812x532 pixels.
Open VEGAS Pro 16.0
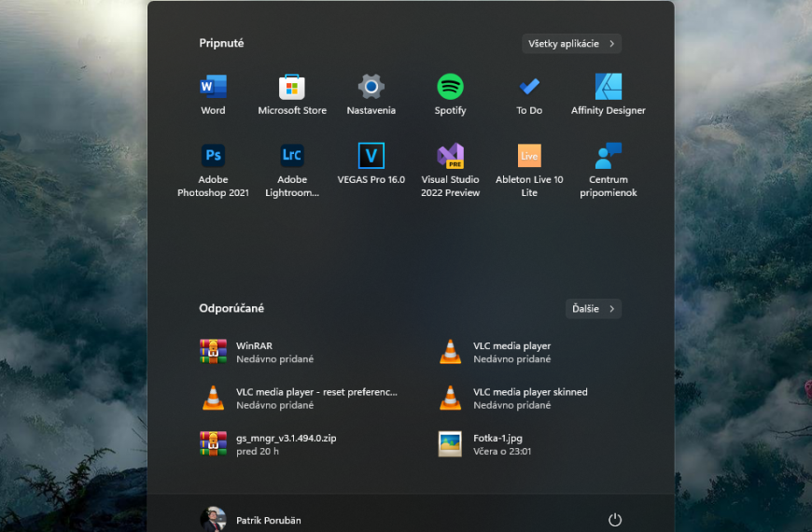[x=371, y=156]
